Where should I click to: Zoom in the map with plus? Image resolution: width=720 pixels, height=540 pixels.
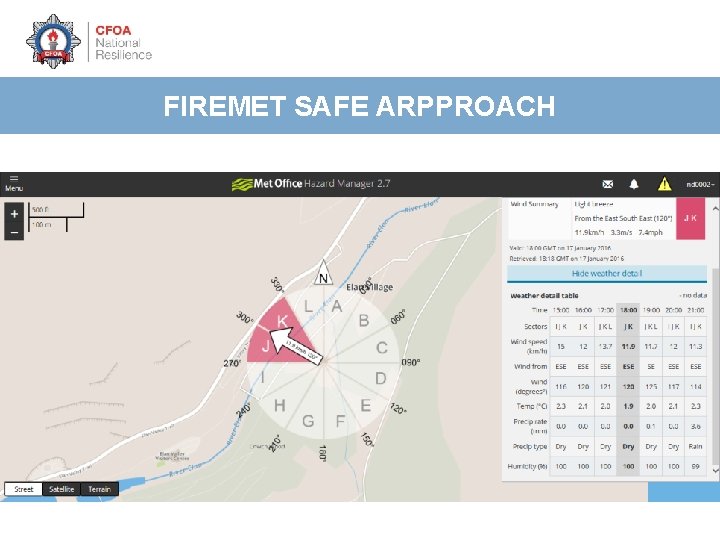click(x=14, y=214)
